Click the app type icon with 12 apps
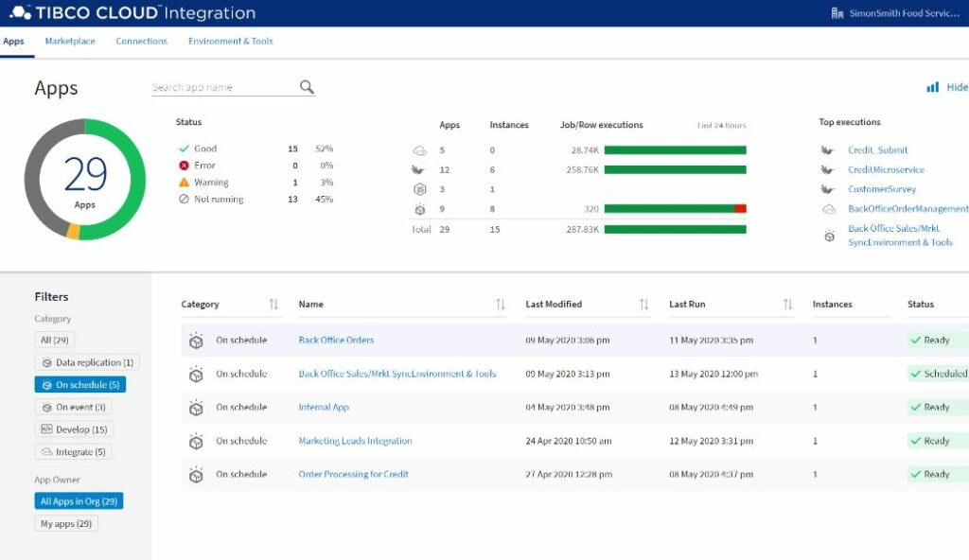Image resolution: width=969 pixels, height=560 pixels. [419, 169]
